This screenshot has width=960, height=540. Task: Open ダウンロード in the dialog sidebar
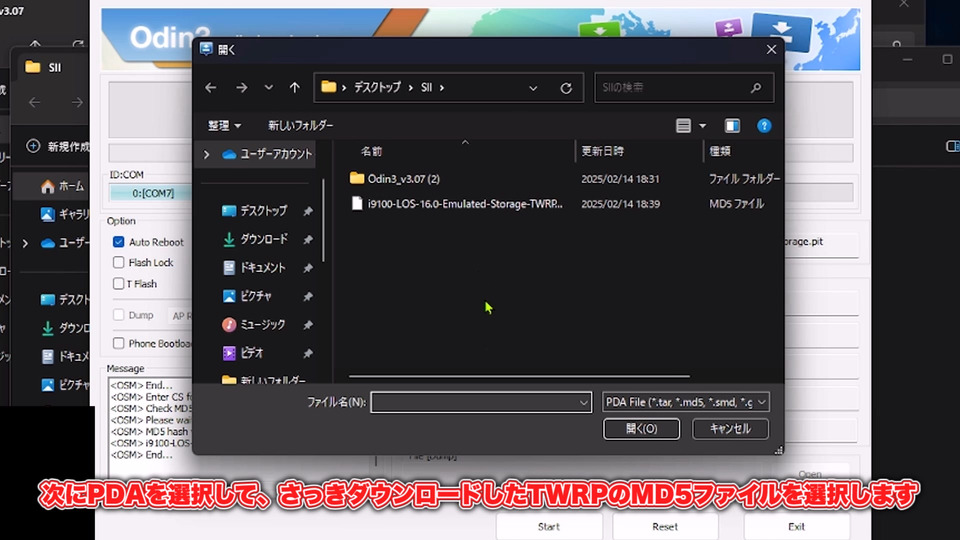point(264,239)
